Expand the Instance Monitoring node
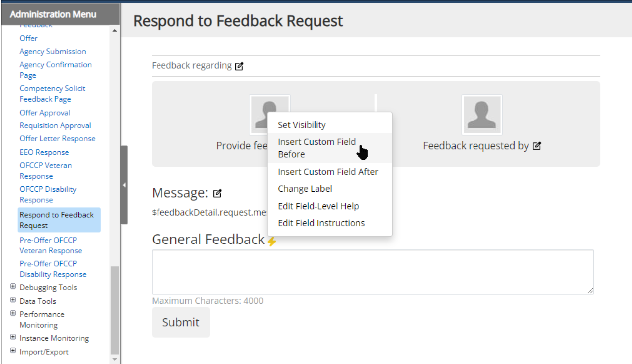632x364 pixels. [13, 338]
